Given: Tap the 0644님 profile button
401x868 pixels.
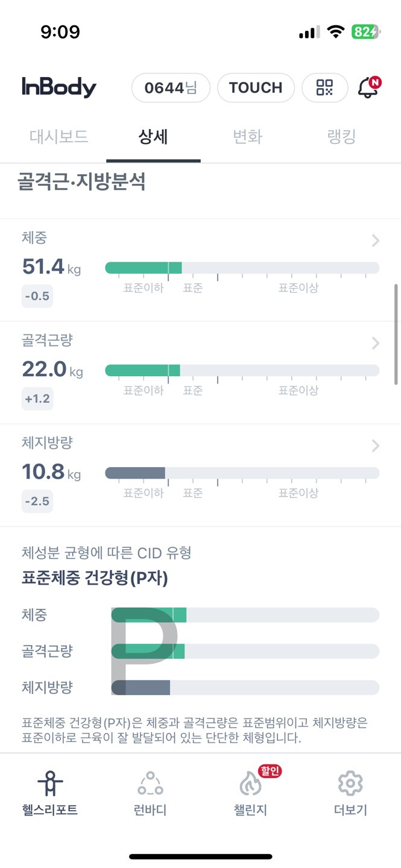Looking at the screenshot, I should [x=171, y=87].
